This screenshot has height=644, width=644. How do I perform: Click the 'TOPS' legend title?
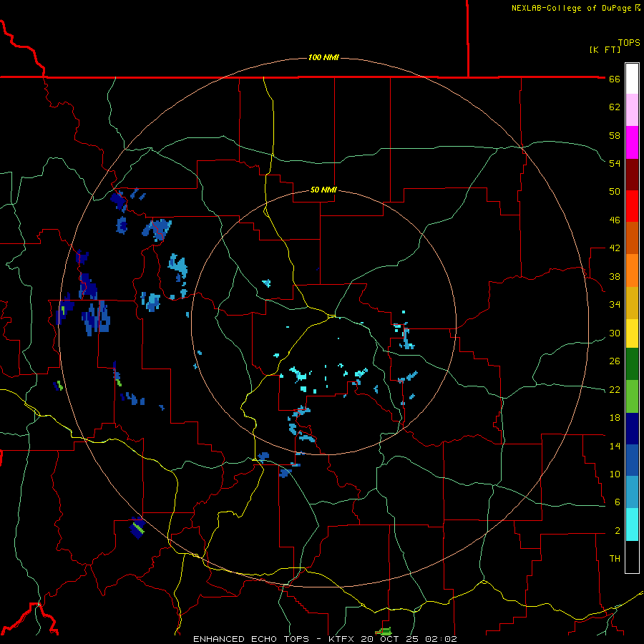[x=629, y=43]
